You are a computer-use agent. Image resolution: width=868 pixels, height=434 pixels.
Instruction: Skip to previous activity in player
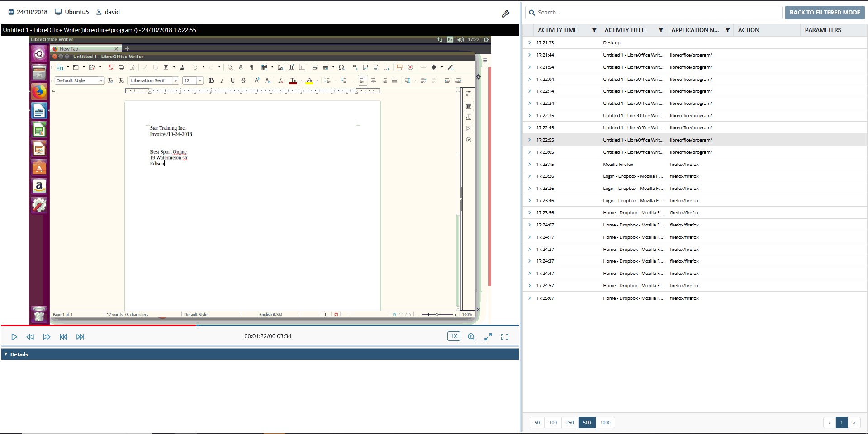[63, 337]
